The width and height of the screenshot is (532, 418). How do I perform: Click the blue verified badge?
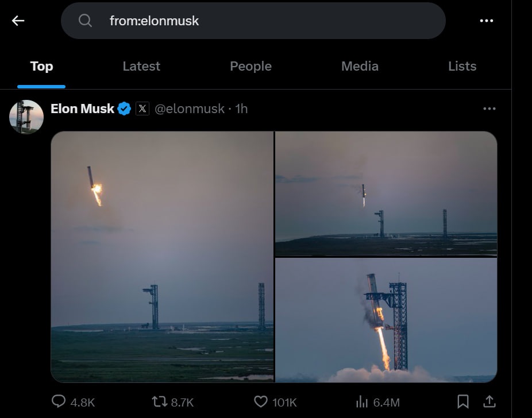click(124, 109)
